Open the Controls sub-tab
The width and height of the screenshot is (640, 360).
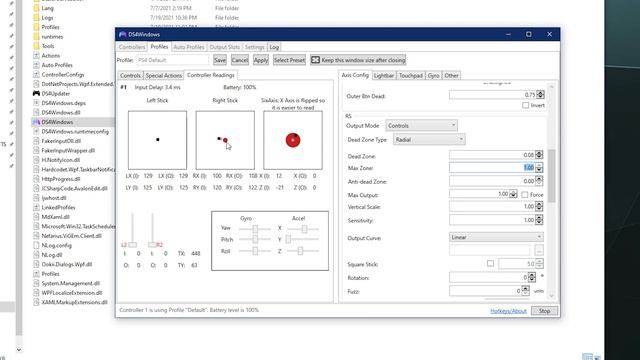click(130, 76)
